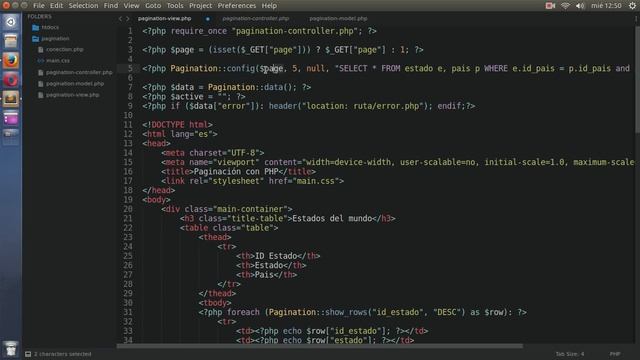
Task: Click 'Estados del mundo' heading text
Action: tap(332, 218)
